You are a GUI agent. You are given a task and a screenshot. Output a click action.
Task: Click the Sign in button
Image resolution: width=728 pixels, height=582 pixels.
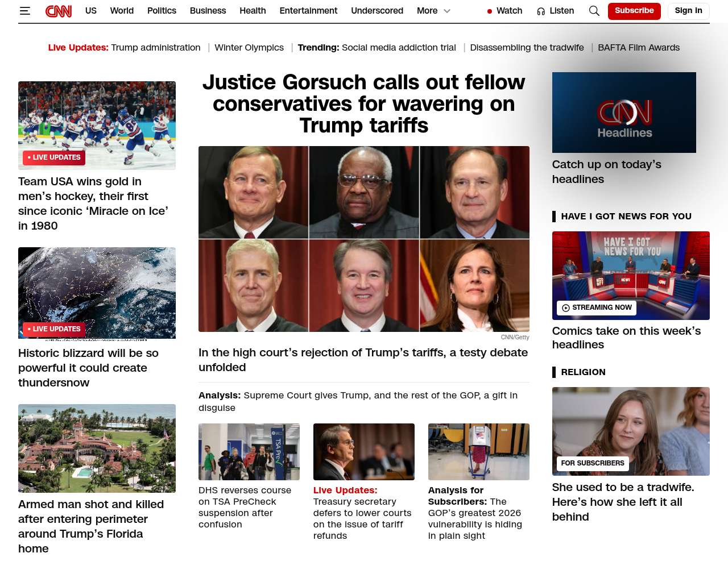[688, 11]
